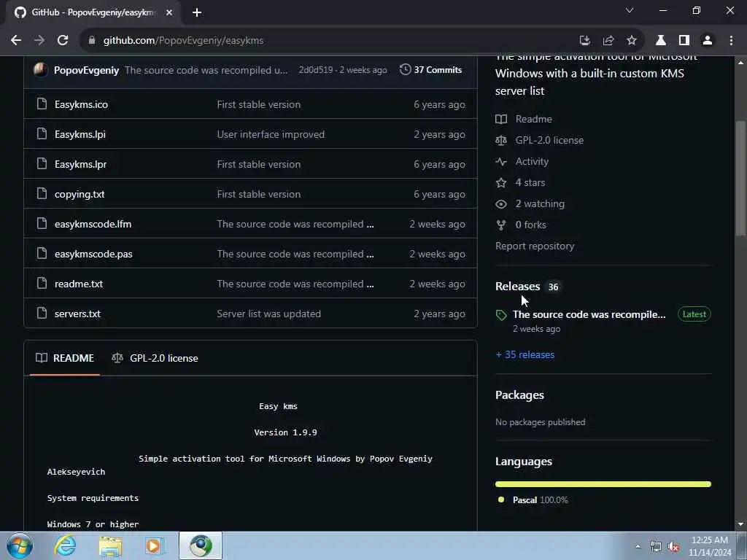Screen dimensions: 747x560
Task: Expand the ellipsis on the readme.txt commit message
Action: (370, 284)
